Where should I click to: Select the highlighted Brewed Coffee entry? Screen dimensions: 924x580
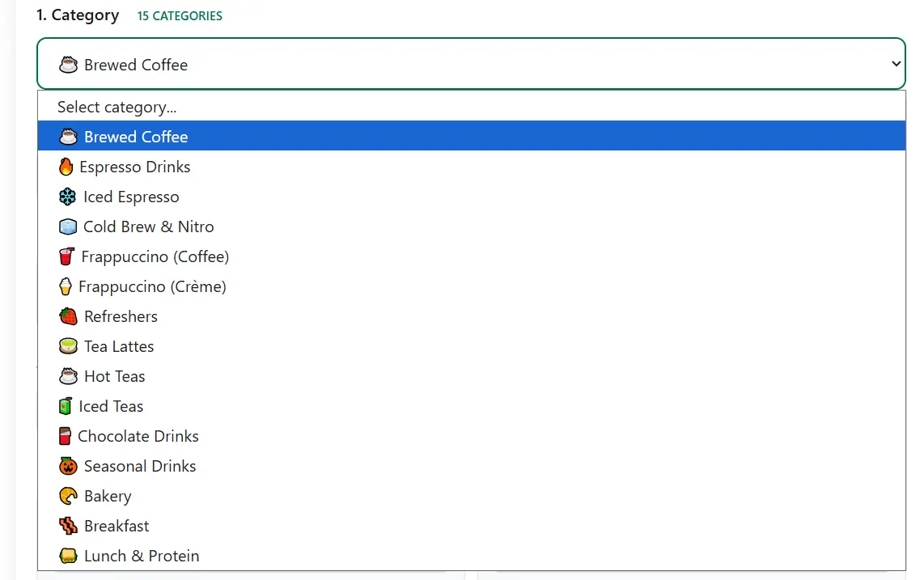135,136
